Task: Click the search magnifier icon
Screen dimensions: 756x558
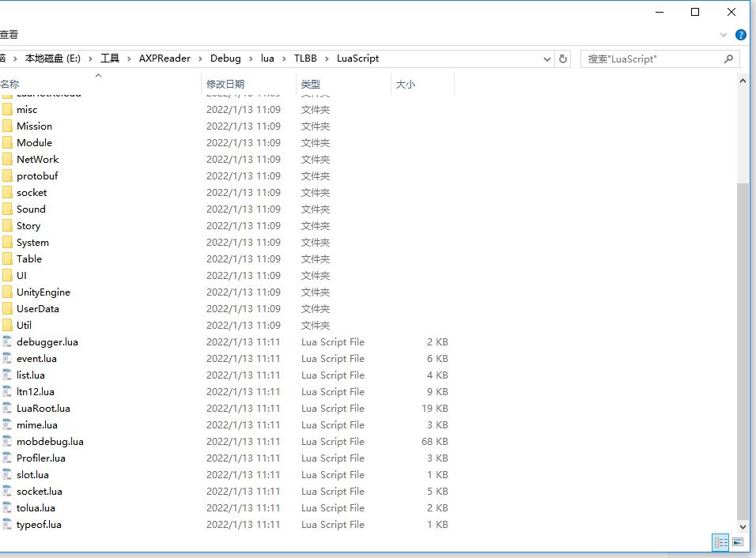Action: click(728, 58)
